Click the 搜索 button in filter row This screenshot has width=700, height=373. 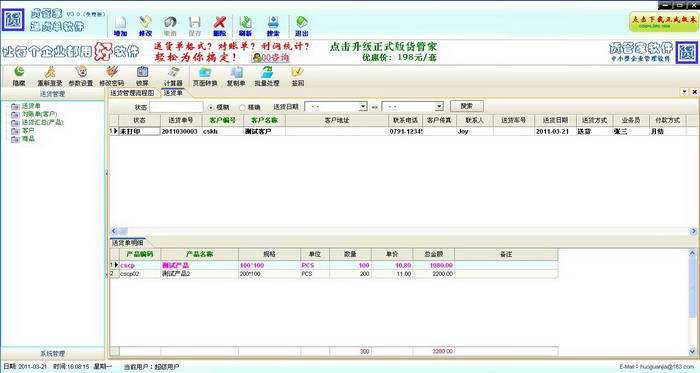pos(467,106)
